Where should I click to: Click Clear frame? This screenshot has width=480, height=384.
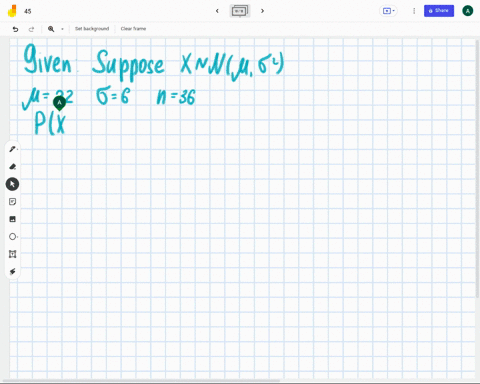(x=133, y=29)
